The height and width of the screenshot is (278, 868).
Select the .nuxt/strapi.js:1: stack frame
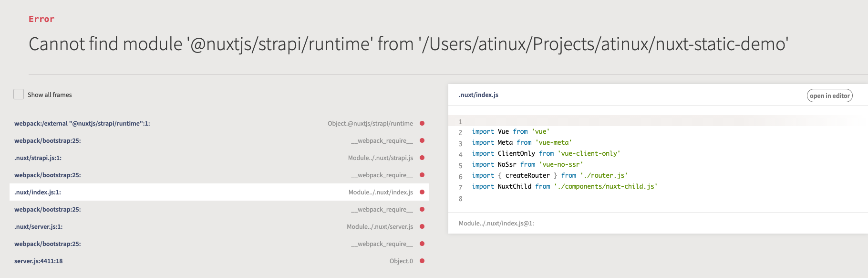point(219,158)
